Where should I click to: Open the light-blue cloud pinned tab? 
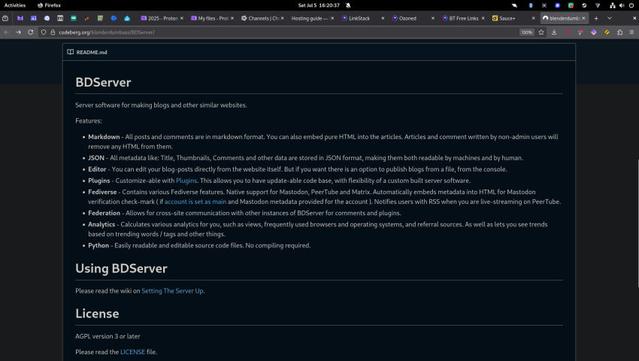point(127,18)
